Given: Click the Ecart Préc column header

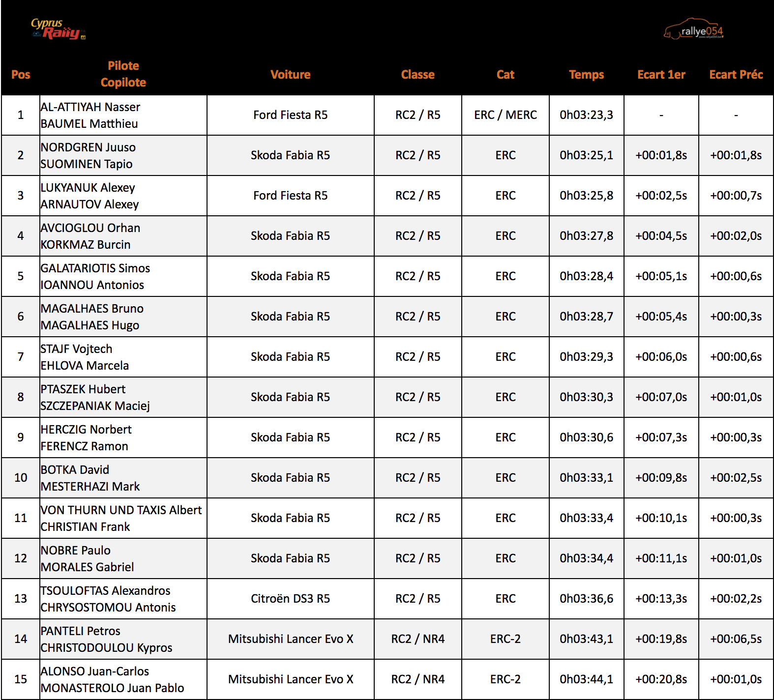Looking at the screenshot, I should coord(736,75).
